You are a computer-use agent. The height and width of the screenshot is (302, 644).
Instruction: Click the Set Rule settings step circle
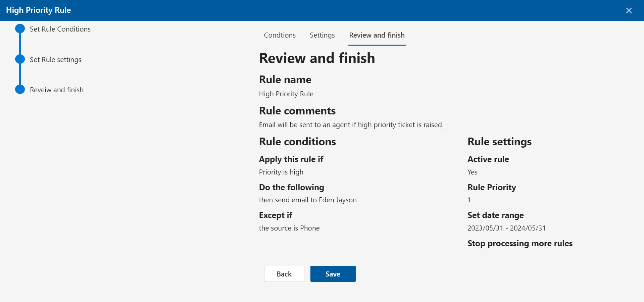[20, 59]
